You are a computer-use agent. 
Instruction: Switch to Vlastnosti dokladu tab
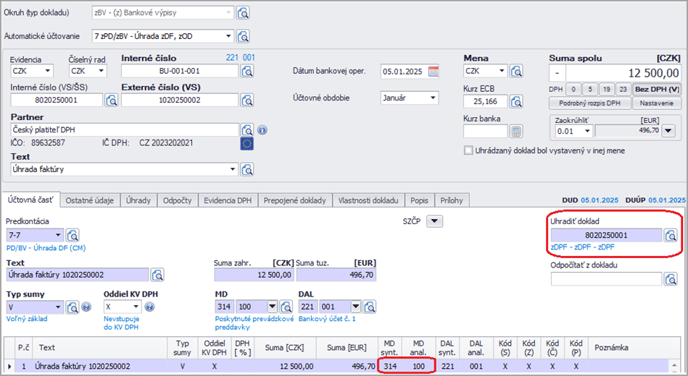pos(368,201)
